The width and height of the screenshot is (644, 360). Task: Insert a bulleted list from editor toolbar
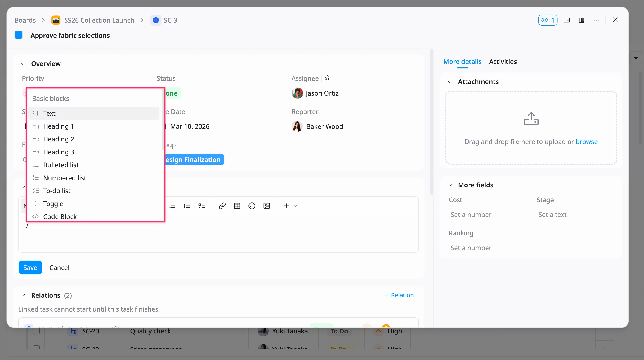coord(172,206)
